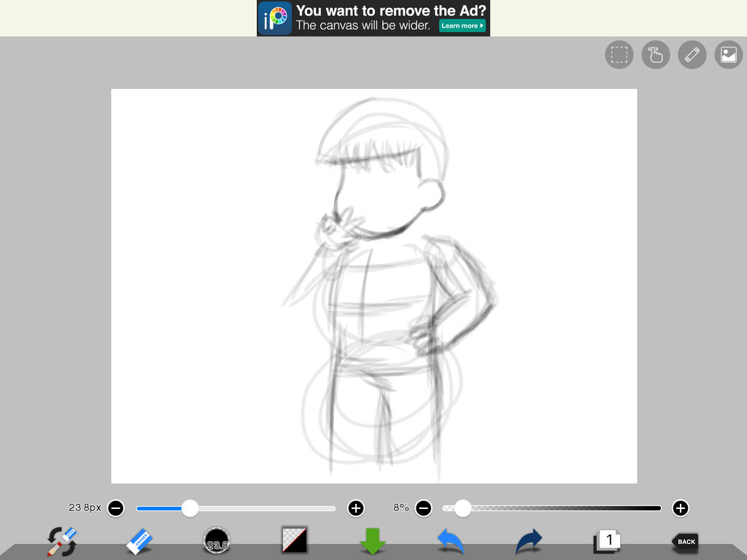Decrease opacity with minus button
The image size is (747, 560).
coord(424,508)
